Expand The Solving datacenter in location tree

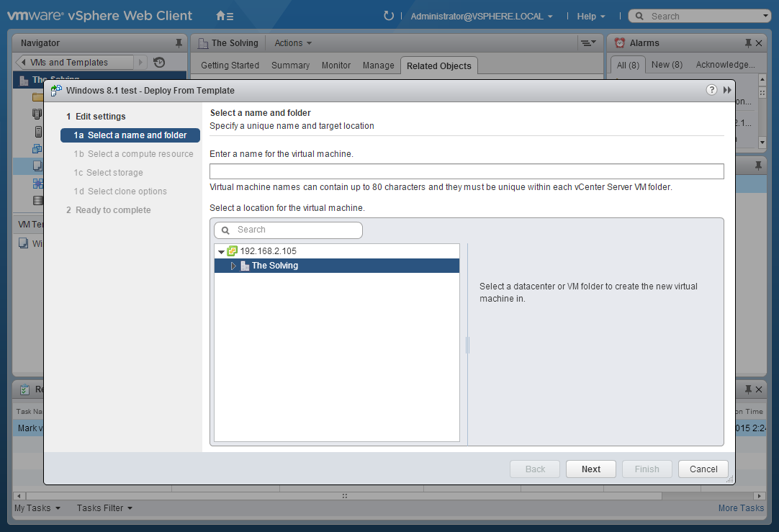(233, 266)
